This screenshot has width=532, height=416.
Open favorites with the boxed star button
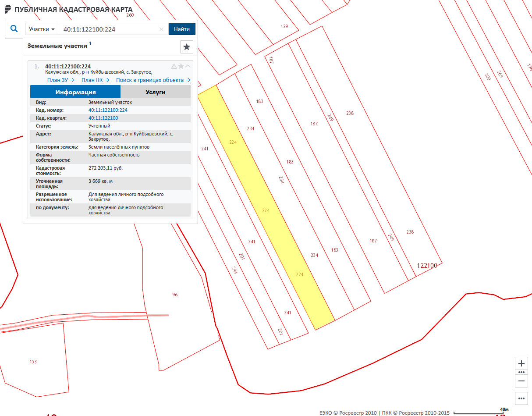coord(187,47)
